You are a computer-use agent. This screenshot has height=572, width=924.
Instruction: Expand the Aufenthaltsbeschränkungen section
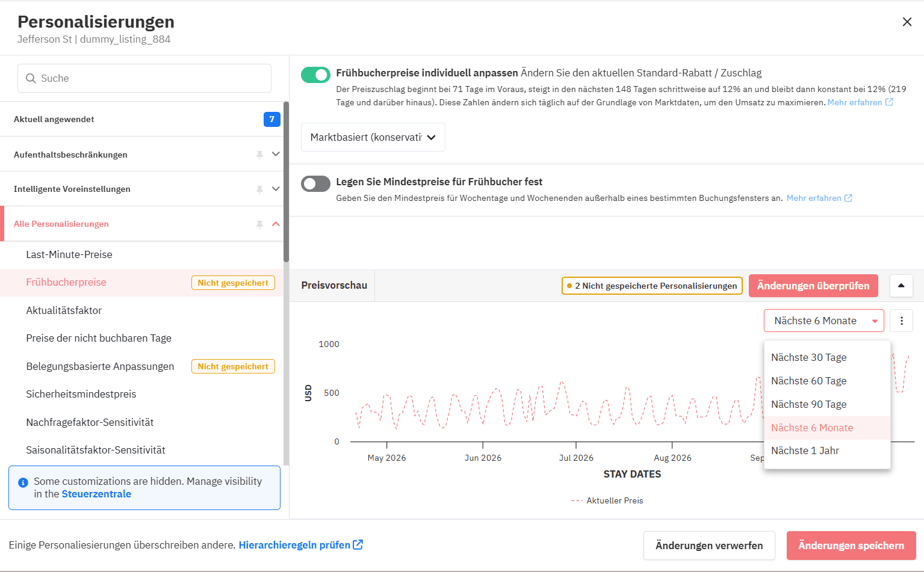pyautogui.click(x=276, y=154)
